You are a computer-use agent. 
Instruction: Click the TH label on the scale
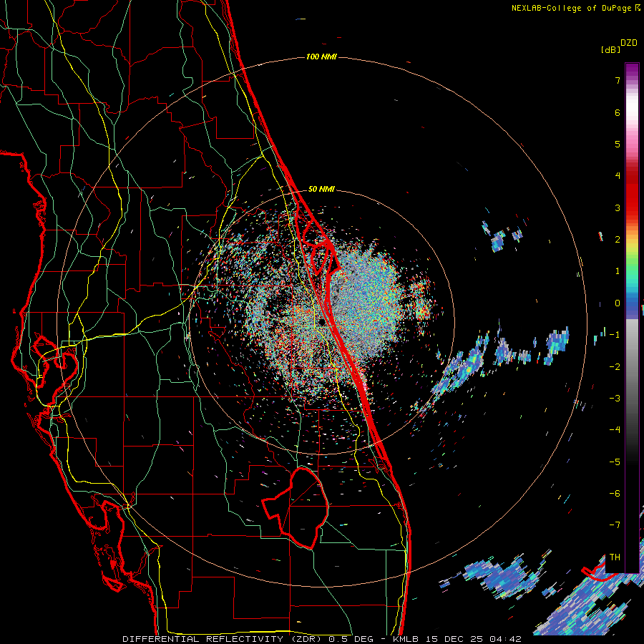click(x=615, y=557)
